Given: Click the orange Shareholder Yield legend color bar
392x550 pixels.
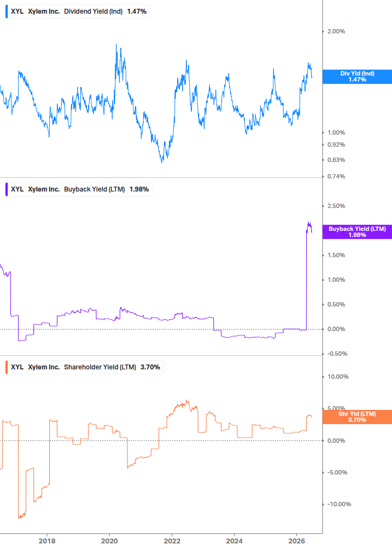Looking at the screenshot, I should click(7, 367).
